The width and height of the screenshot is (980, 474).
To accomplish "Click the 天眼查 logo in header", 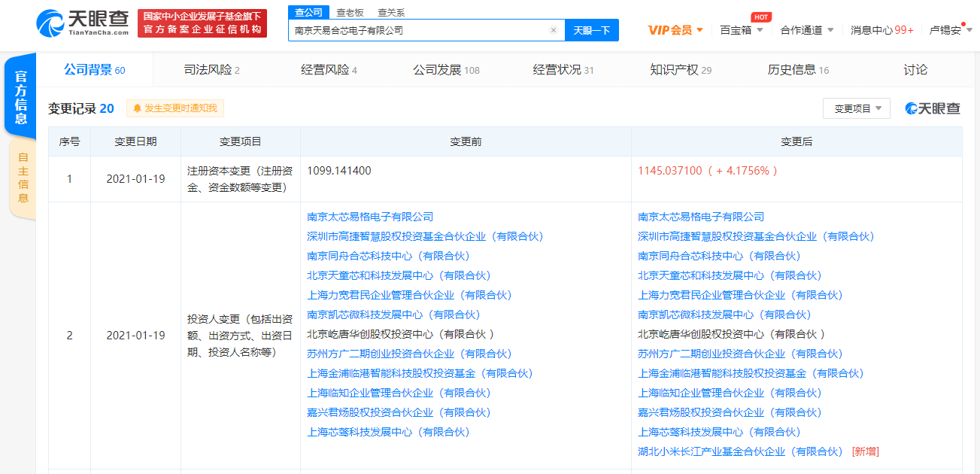I will (x=83, y=23).
